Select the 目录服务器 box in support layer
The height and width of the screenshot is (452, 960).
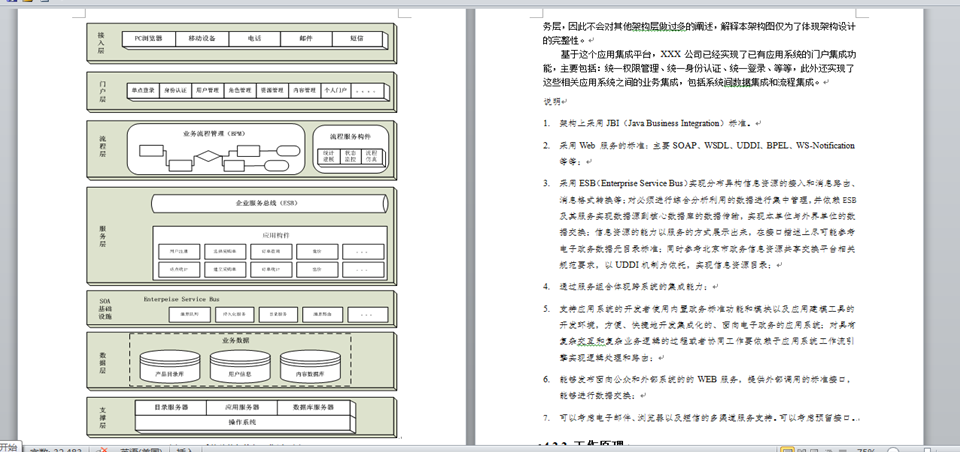[171, 407]
